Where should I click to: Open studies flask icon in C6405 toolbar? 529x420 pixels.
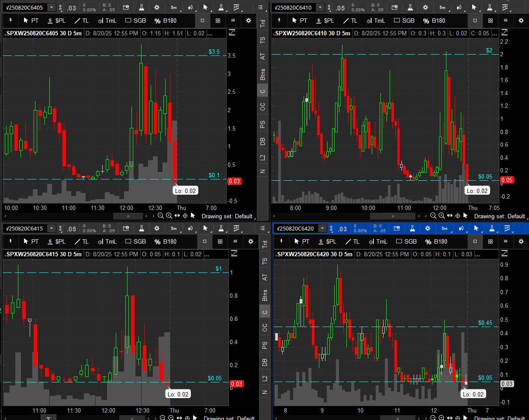pos(142,7)
